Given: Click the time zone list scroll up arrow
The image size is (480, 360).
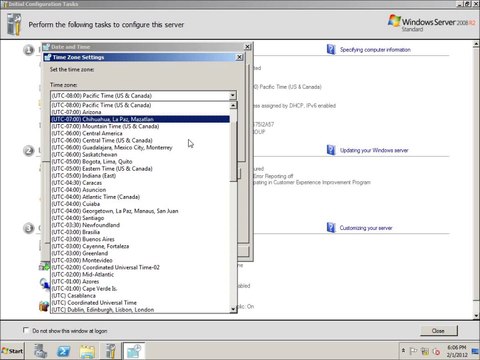Looking at the screenshot, I should click(x=233, y=105).
